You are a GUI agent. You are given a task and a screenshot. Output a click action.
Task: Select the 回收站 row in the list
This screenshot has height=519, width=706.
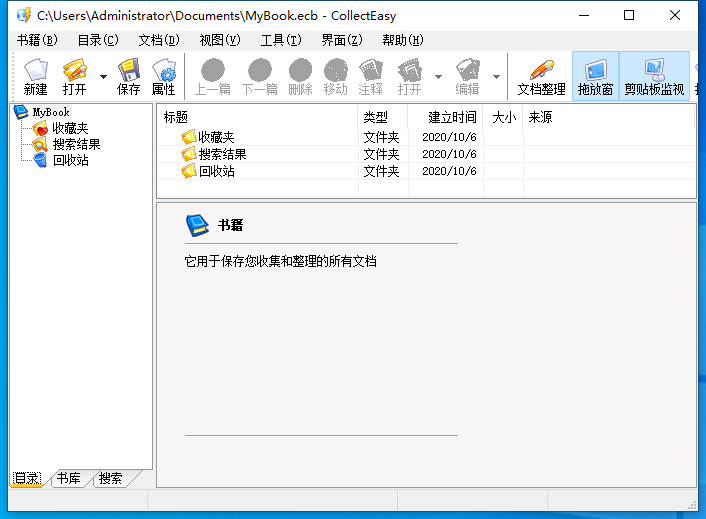(x=426, y=171)
